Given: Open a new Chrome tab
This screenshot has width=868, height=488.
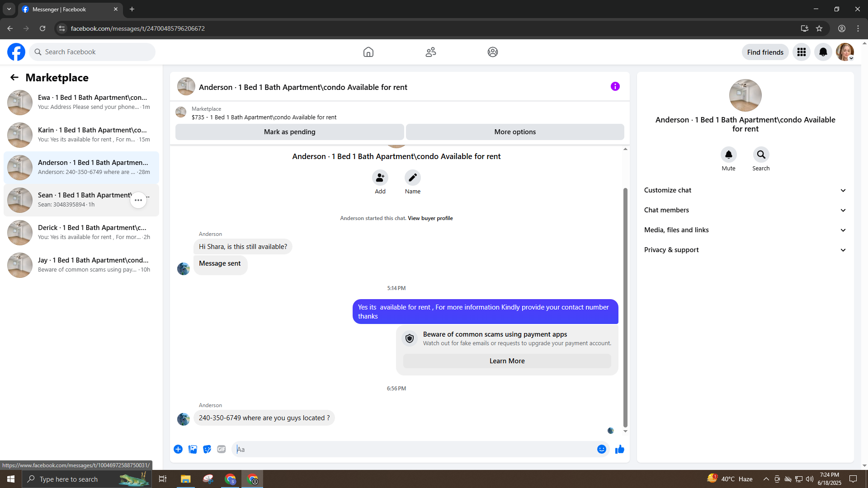Looking at the screenshot, I should coord(132,9).
